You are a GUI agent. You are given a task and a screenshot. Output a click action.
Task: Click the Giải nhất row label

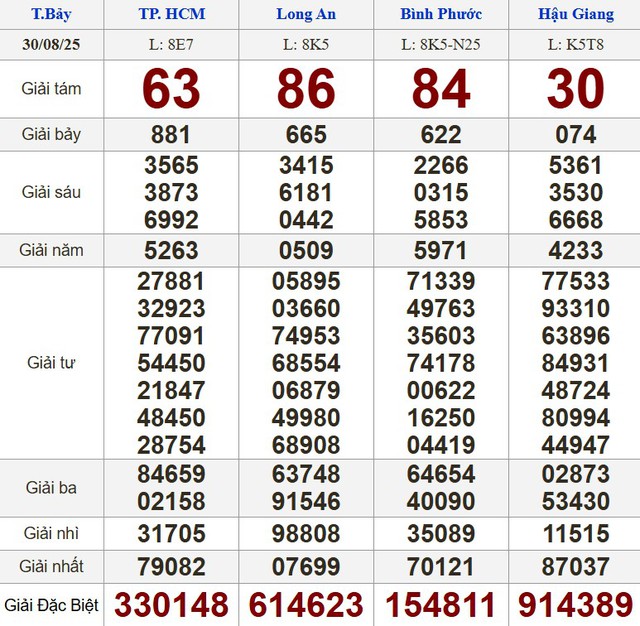tap(51, 567)
